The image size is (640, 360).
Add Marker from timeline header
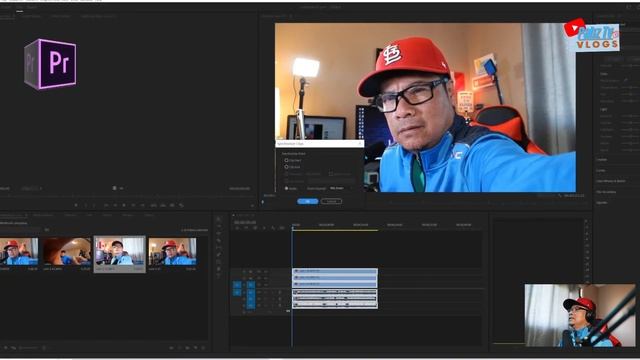click(264, 228)
